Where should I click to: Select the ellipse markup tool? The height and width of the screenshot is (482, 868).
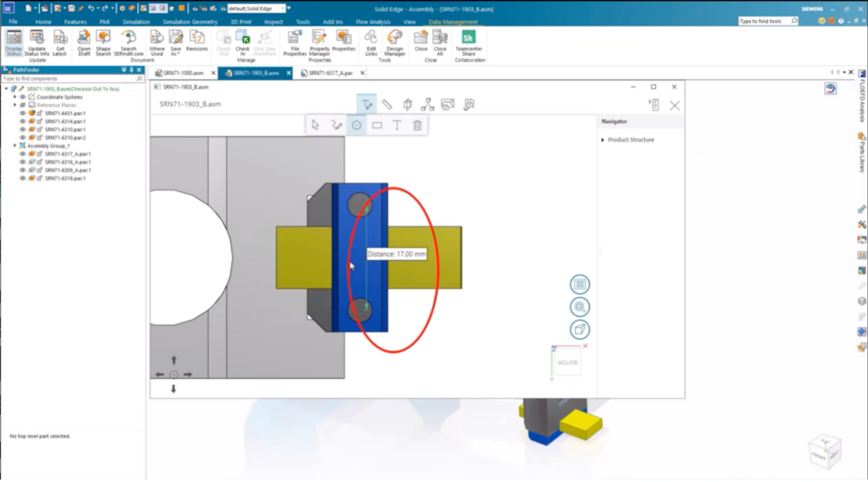click(357, 125)
